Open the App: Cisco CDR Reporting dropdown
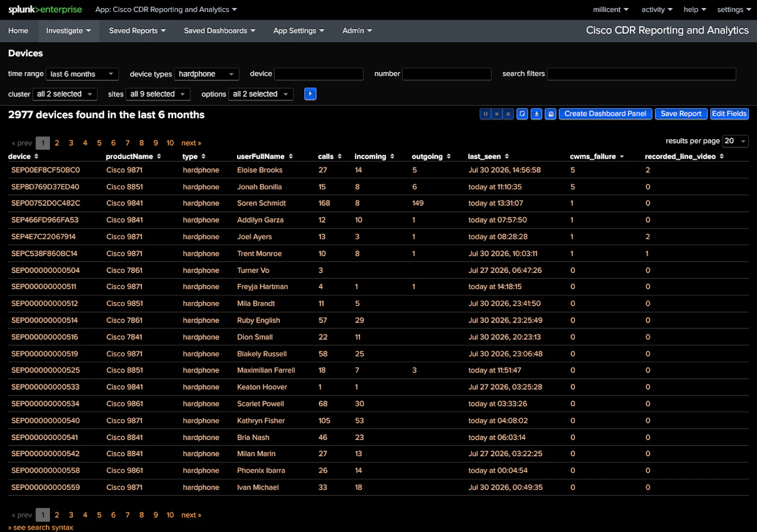 (x=166, y=10)
